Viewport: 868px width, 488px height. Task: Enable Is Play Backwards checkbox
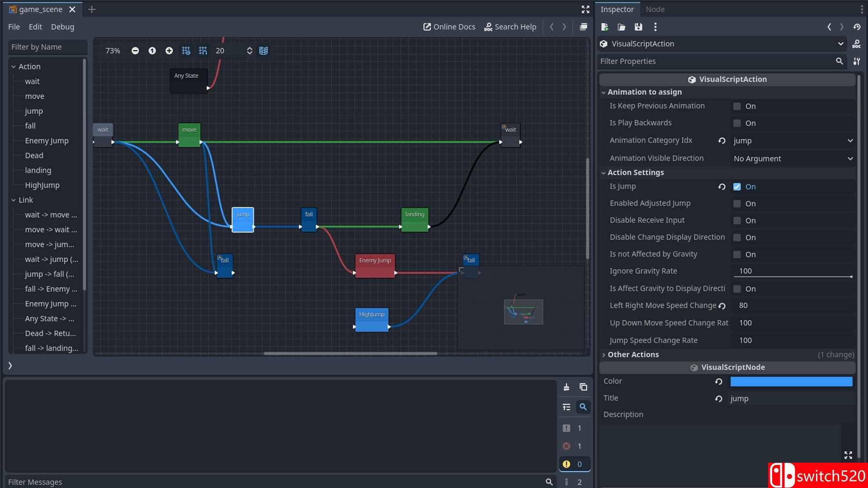click(737, 123)
